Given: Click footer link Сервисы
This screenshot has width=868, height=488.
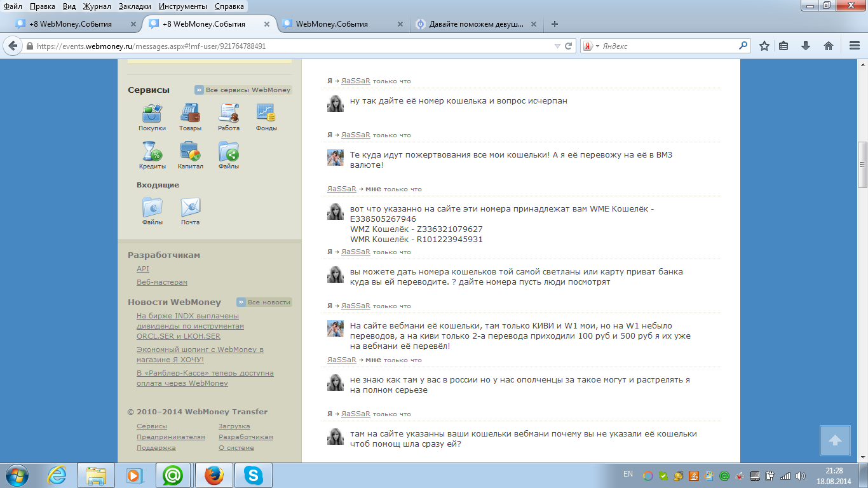Looking at the screenshot, I should click(x=152, y=426).
